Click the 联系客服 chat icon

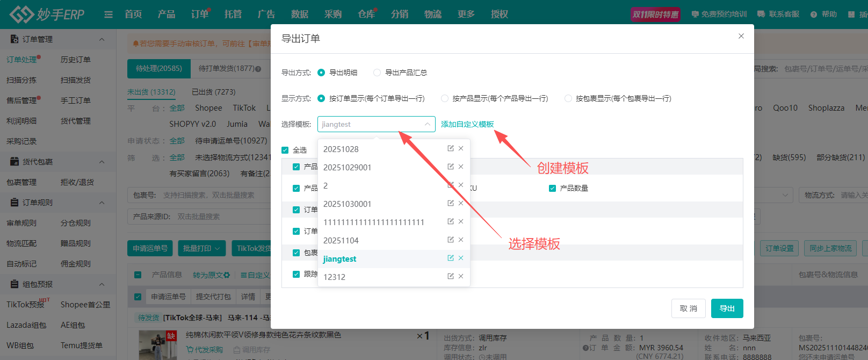pyautogui.click(x=761, y=15)
